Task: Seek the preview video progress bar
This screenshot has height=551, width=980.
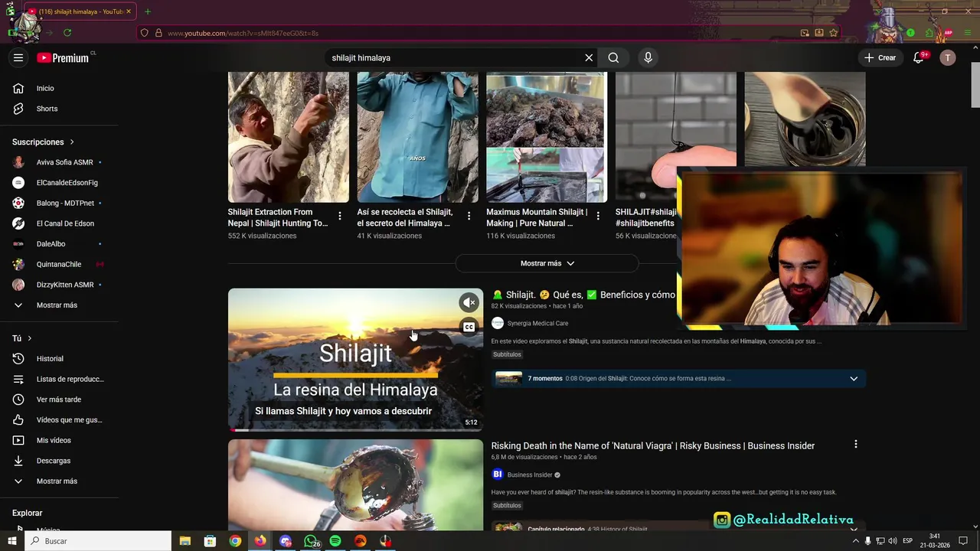Action: point(355,430)
